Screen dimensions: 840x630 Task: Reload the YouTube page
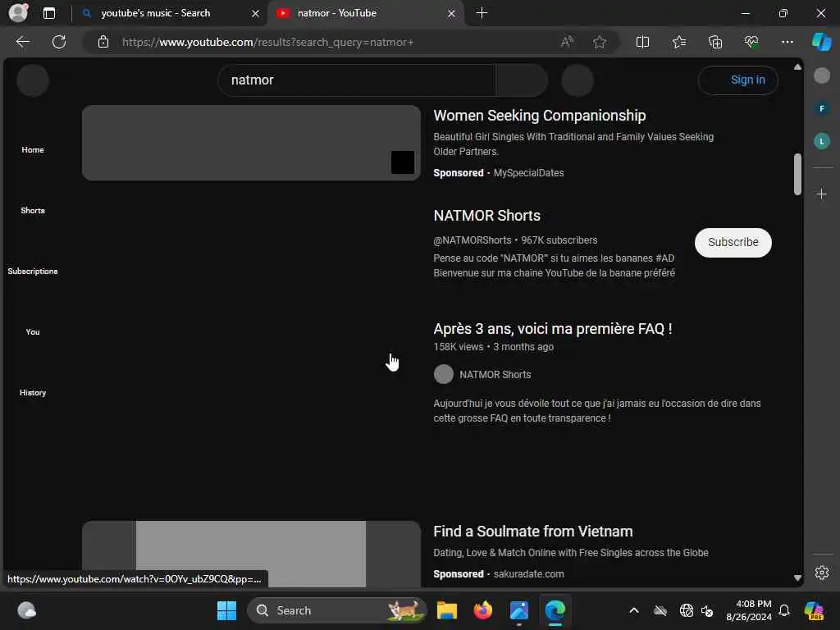tap(59, 42)
